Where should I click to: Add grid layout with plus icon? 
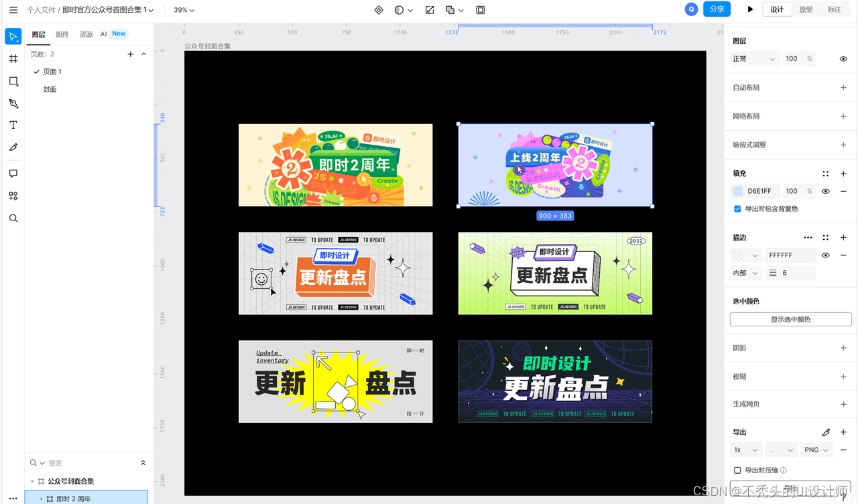click(x=843, y=116)
